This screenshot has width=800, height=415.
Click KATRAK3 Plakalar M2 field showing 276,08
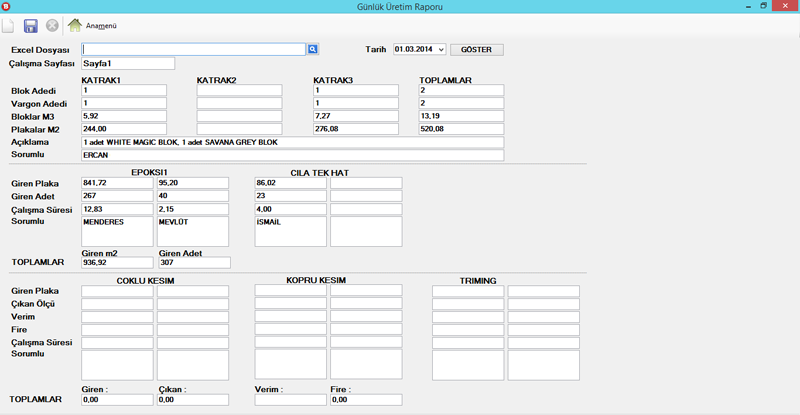tap(355, 129)
